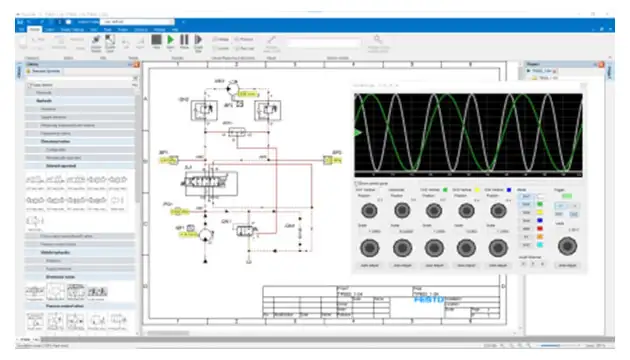Click Auto adjust under the yellow channel
This screenshot has width=630, height=360.
[466, 265]
